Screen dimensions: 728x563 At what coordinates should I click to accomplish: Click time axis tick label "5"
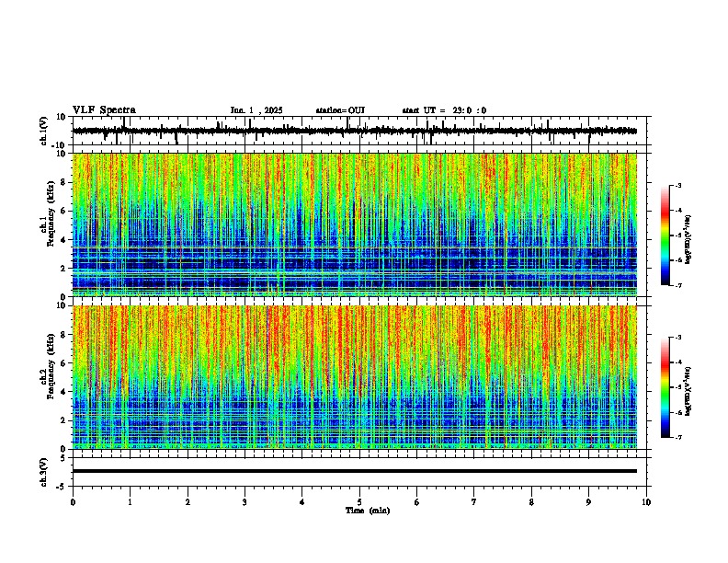coord(359,502)
